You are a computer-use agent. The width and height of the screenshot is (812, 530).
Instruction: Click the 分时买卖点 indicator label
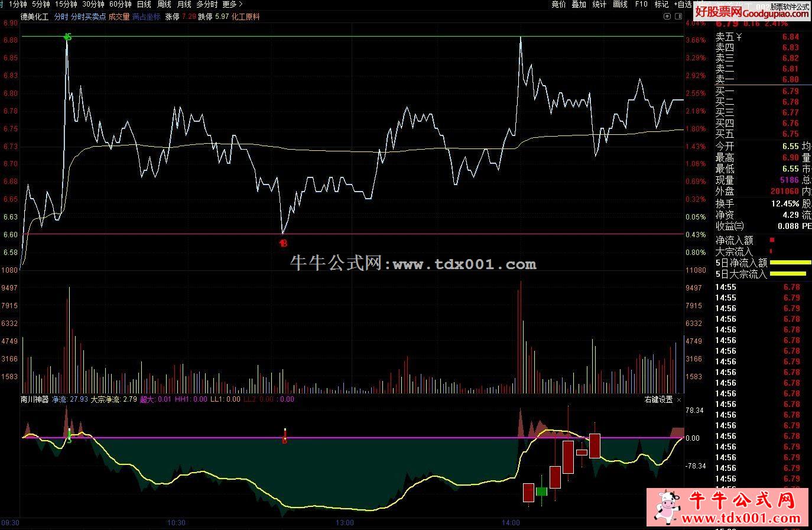point(88,17)
